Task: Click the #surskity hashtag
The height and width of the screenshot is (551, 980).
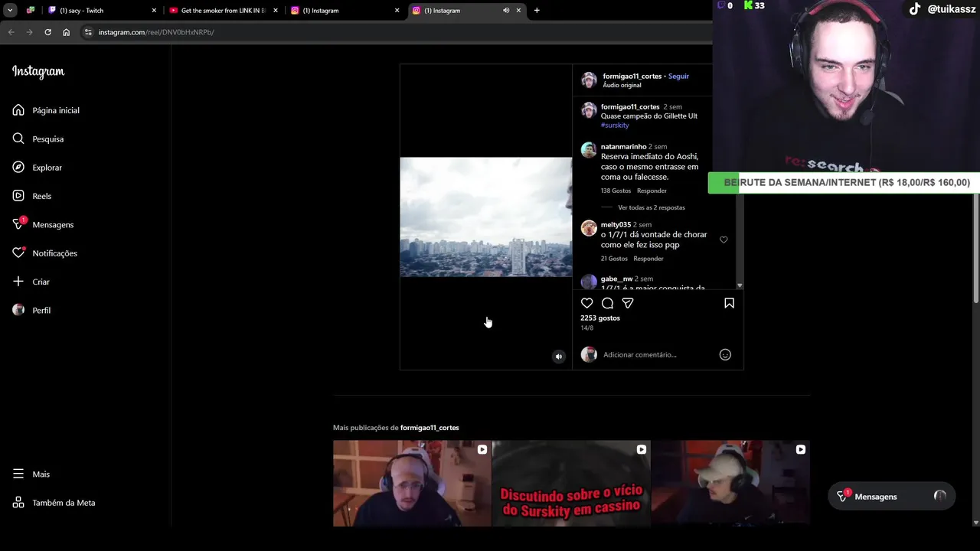Action: point(615,126)
